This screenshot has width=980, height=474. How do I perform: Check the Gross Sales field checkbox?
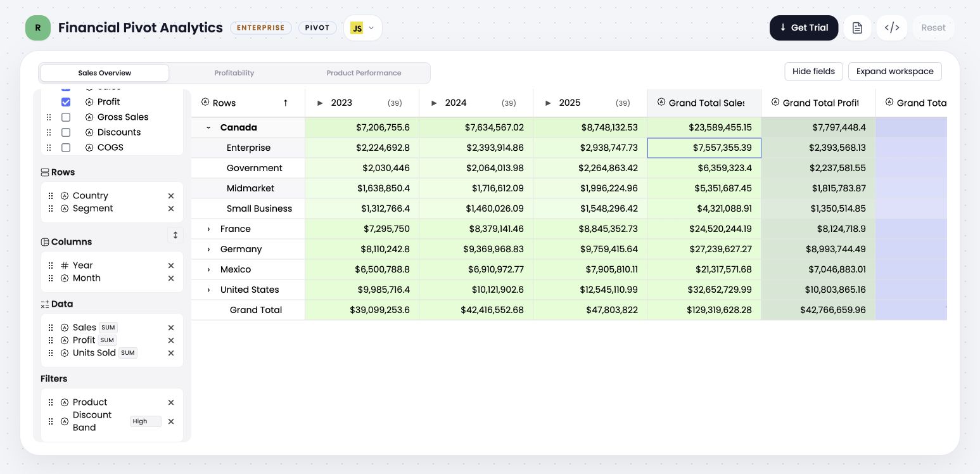point(66,117)
